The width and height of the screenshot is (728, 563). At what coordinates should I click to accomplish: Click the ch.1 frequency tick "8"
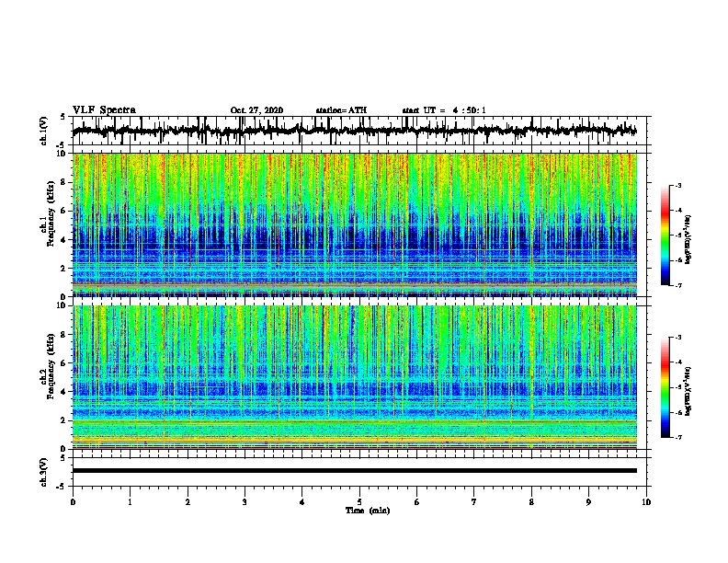click(63, 182)
